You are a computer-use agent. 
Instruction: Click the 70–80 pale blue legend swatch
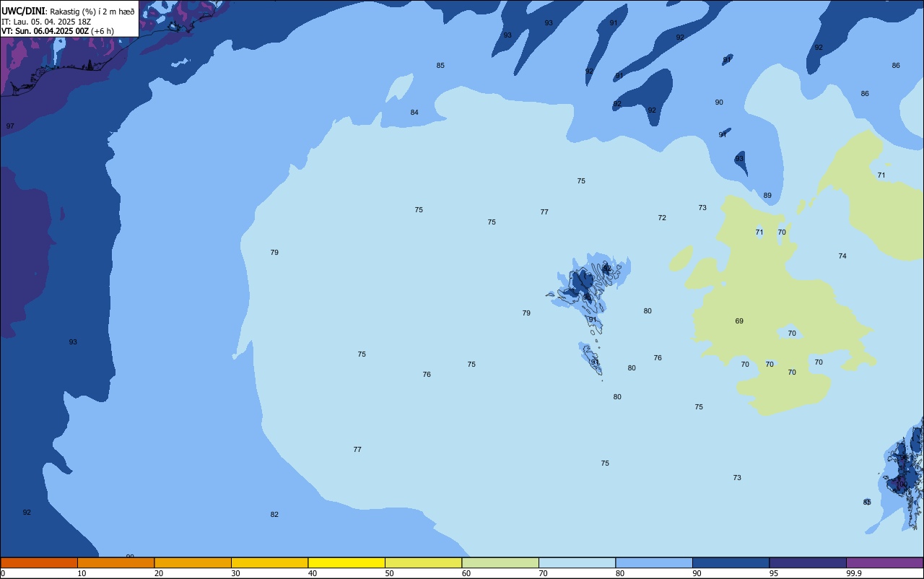(577, 562)
